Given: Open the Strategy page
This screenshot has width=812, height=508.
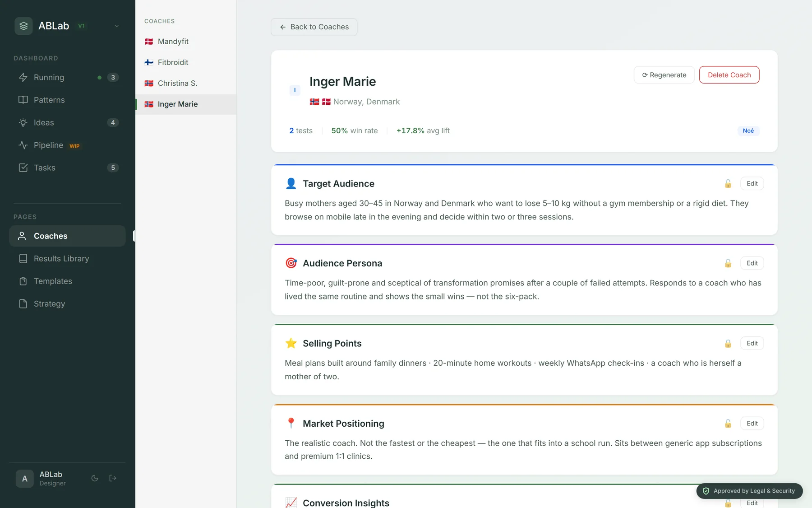Looking at the screenshot, I should 67,303.
